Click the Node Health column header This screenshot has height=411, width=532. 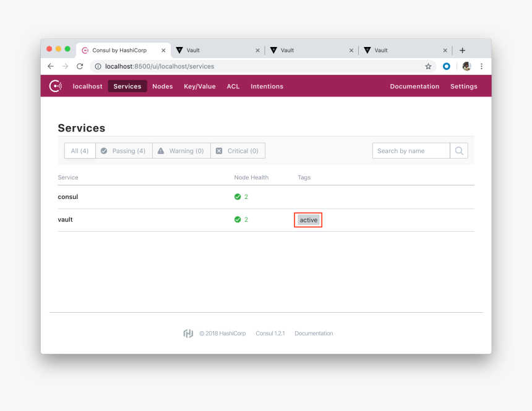251,177
